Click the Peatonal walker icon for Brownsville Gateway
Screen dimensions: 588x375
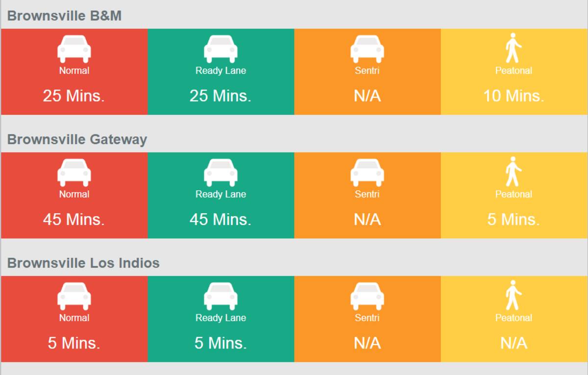(514, 171)
